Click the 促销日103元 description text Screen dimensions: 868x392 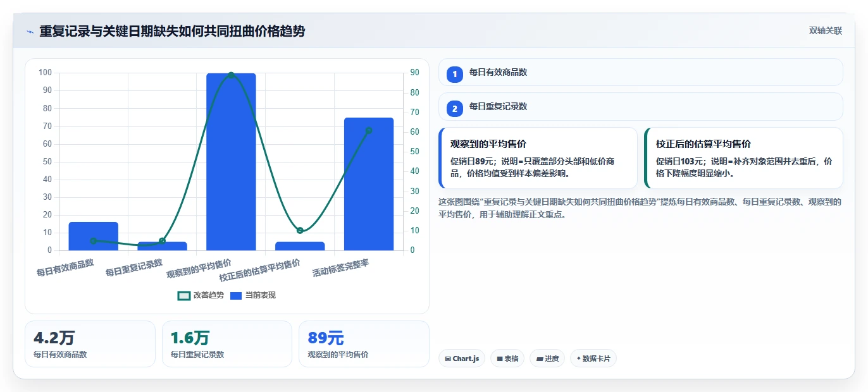[x=744, y=167]
